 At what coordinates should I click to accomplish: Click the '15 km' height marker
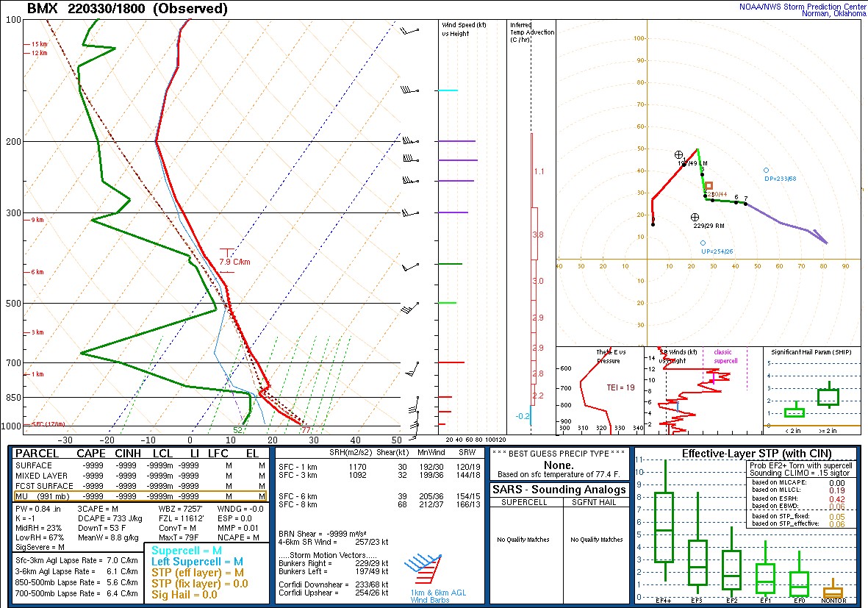click(39, 44)
